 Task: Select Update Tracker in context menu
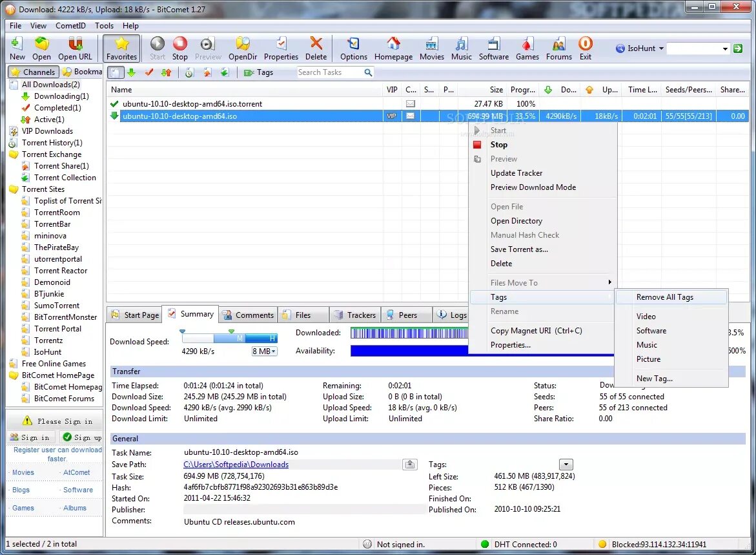516,173
